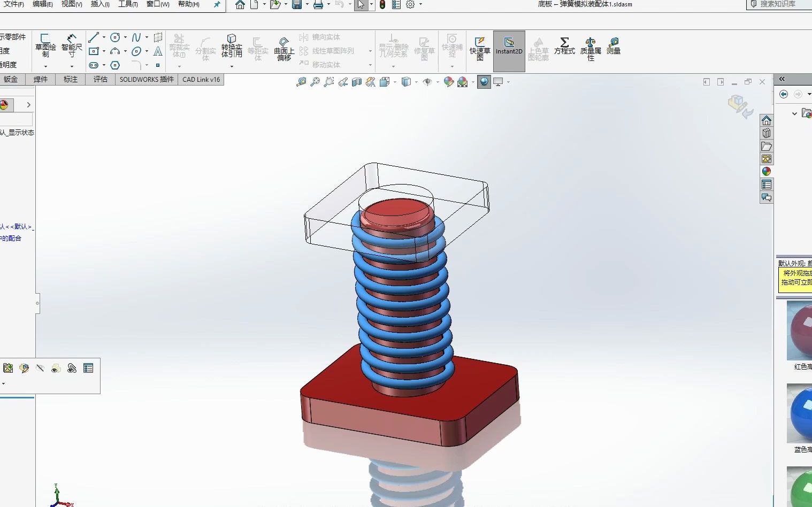Click the 测量 measure tool
812x507 pixels.
(614, 46)
